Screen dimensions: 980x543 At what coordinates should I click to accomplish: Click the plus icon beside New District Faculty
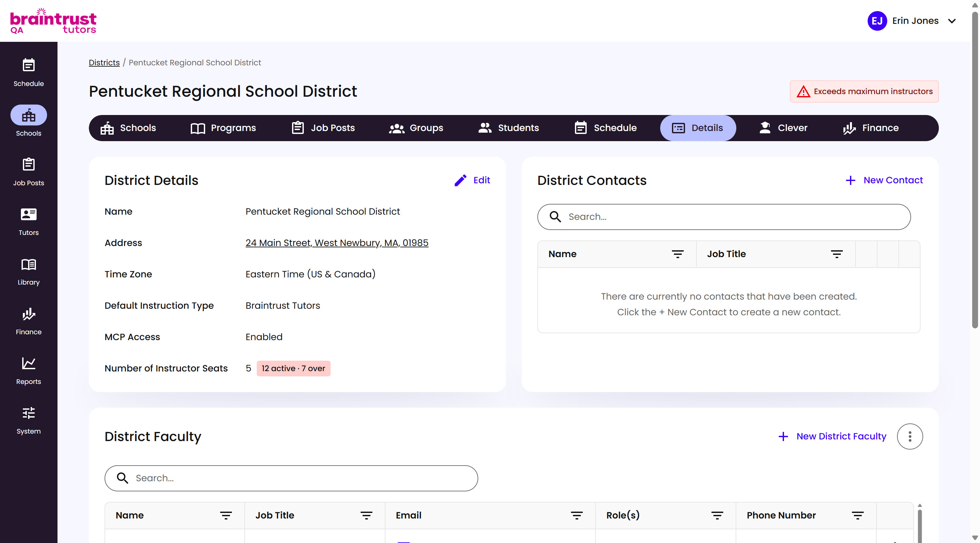(x=783, y=436)
